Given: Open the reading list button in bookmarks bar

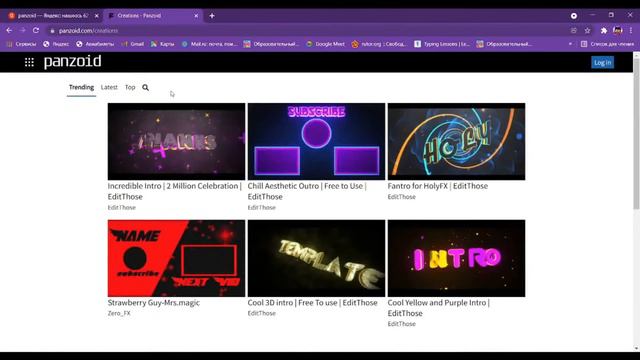Looking at the screenshot, I should click(x=607, y=44).
